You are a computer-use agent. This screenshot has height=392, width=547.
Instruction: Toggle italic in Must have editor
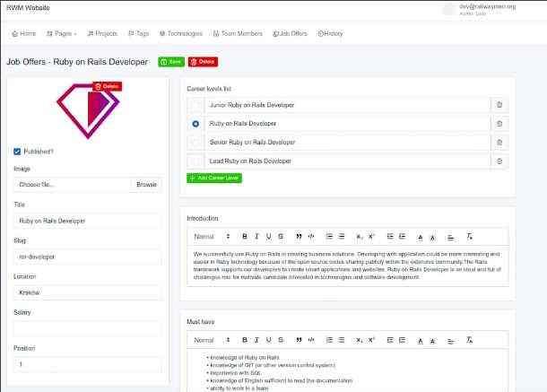pos(256,340)
